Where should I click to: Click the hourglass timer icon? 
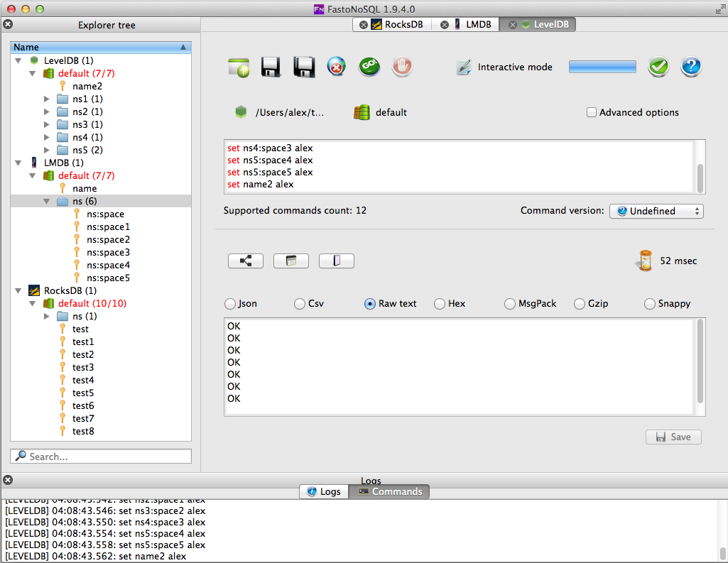(x=644, y=261)
